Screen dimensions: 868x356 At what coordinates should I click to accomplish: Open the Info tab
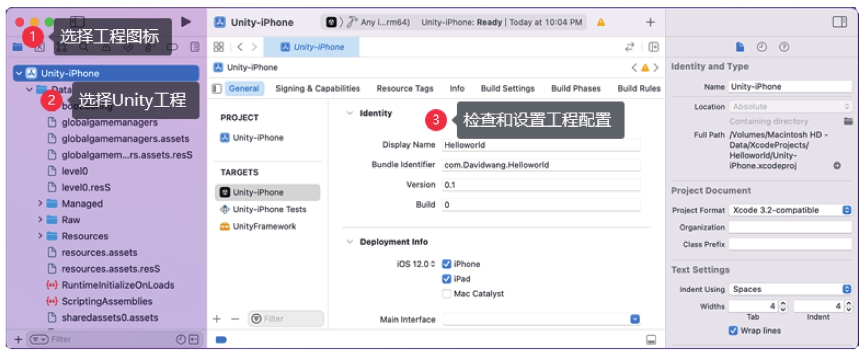point(457,89)
